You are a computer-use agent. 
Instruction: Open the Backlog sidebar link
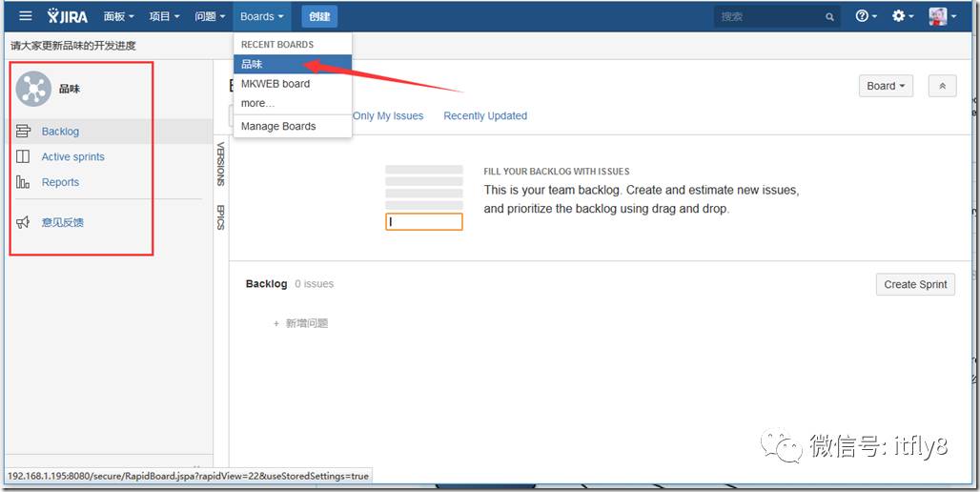click(60, 132)
